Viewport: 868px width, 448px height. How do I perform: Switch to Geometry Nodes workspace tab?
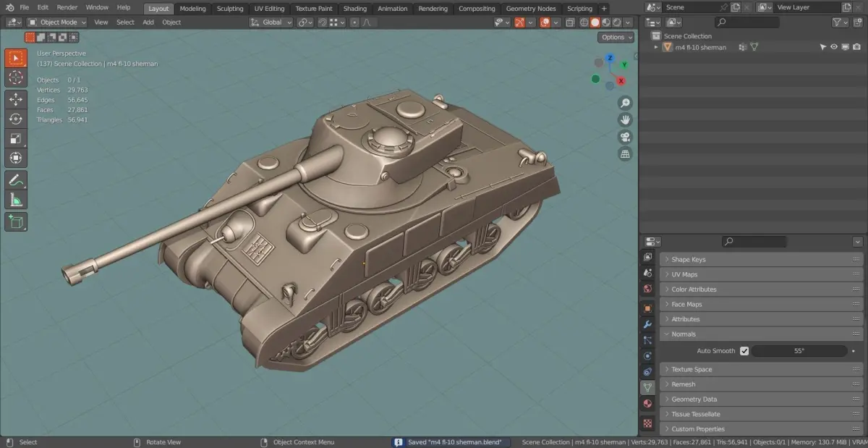click(531, 9)
